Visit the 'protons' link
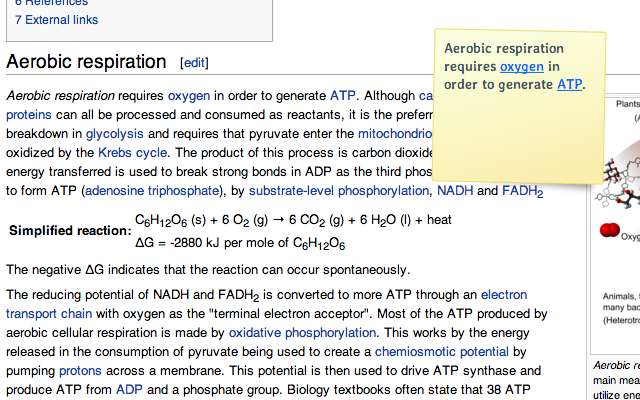640x400 pixels. [x=80, y=370]
